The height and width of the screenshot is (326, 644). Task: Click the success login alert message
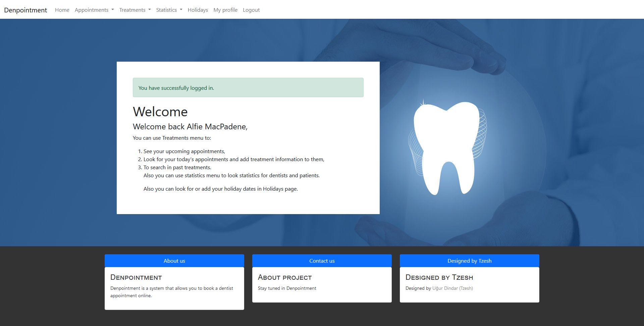click(x=248, y=87)
